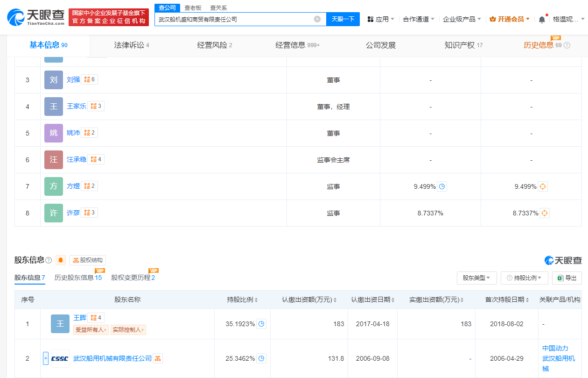Open the 中国动力 related product link
This screenshot has height=378, width=588.
click(x=555, y=348)
